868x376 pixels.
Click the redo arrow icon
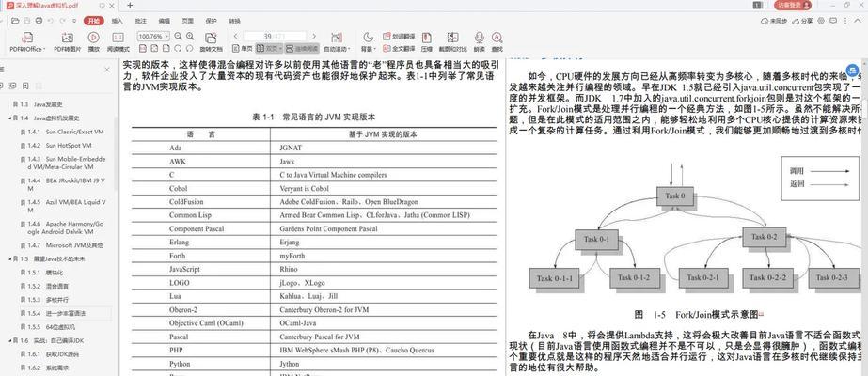(62, 21)
